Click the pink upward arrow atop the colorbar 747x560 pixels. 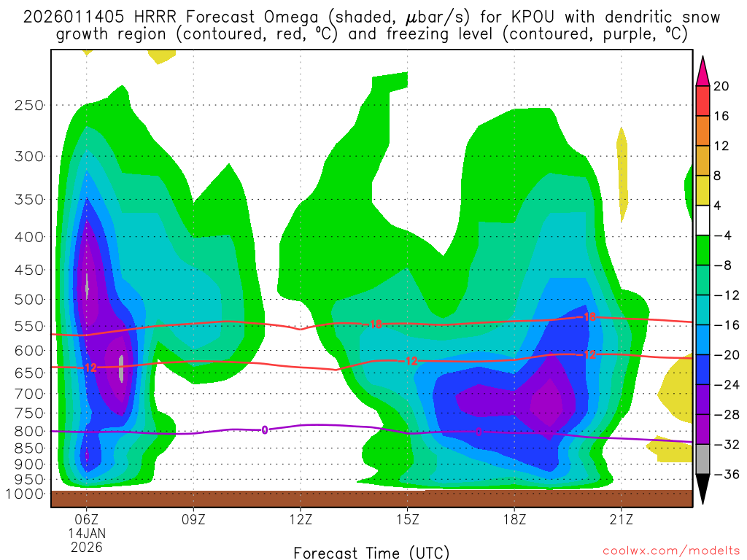[x=703, y=71]
